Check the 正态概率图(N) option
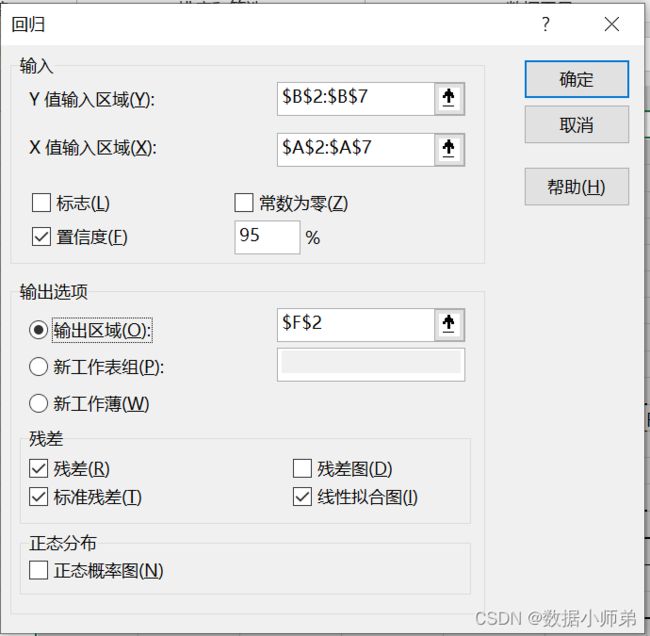Image resolution: width=650 pixels, height=636 pixels. [x=39, y=570]
